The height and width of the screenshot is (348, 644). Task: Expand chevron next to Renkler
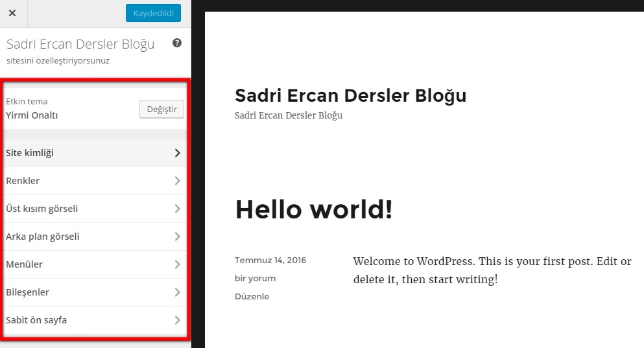tap(178, 181)
